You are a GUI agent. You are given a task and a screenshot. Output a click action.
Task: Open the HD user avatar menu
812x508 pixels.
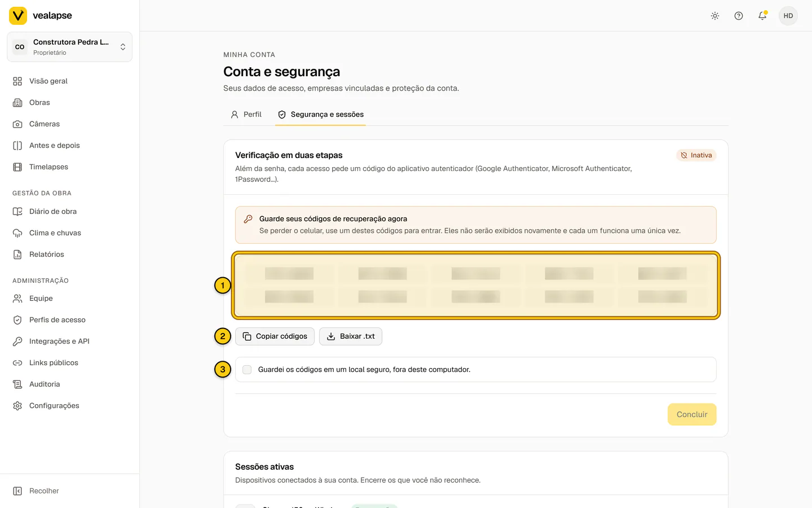point(788,16)
